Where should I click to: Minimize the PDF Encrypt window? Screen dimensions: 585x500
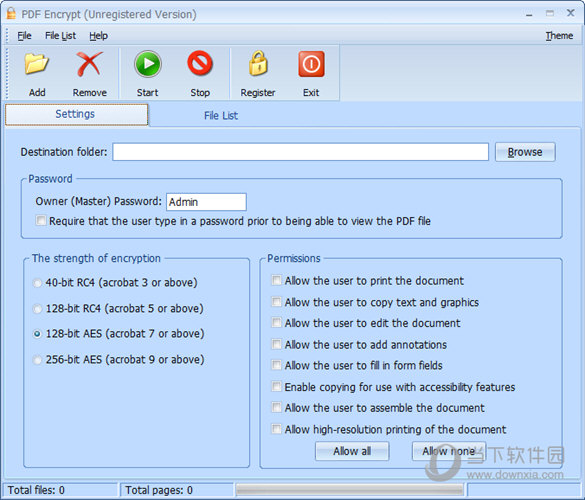[529, 14]
